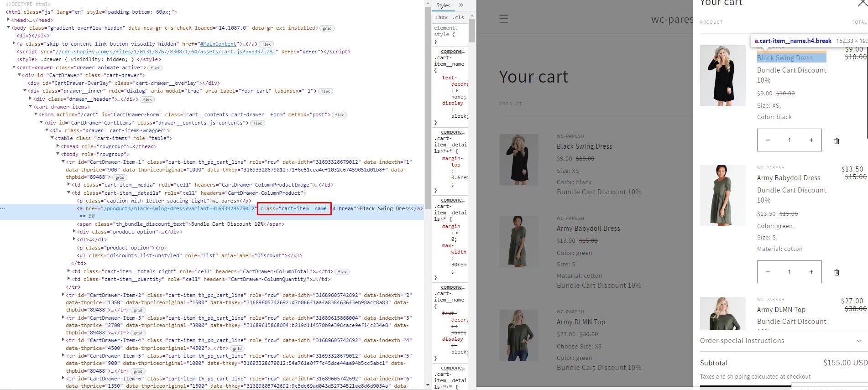Toggle flex badge on skip-to-content link node
The width and height of the screenshot is (868, 390).
[267, 44]
